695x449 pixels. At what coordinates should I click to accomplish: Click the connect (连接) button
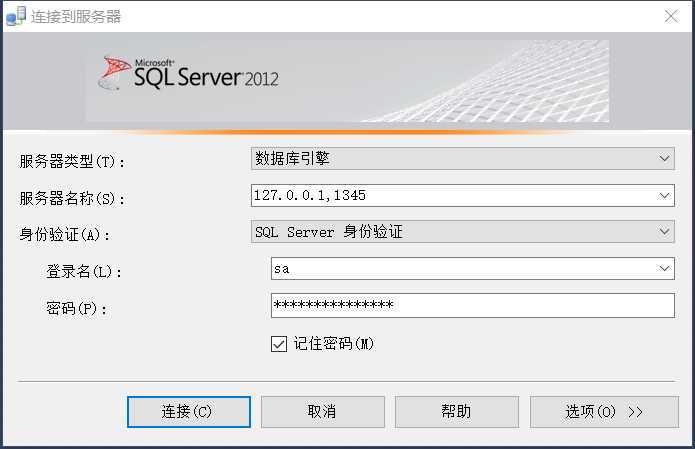pyautogui.click(x=189, y=412)
